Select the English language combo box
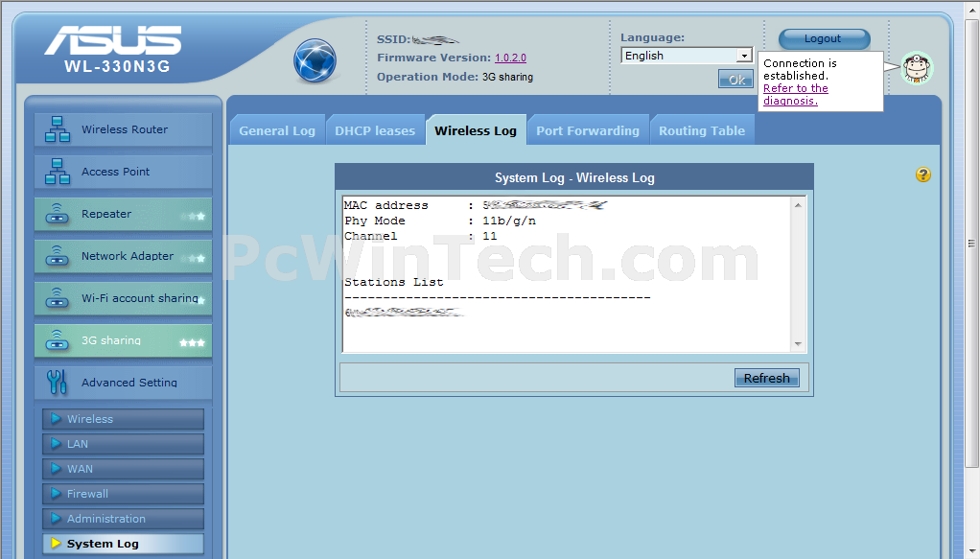 687,56
